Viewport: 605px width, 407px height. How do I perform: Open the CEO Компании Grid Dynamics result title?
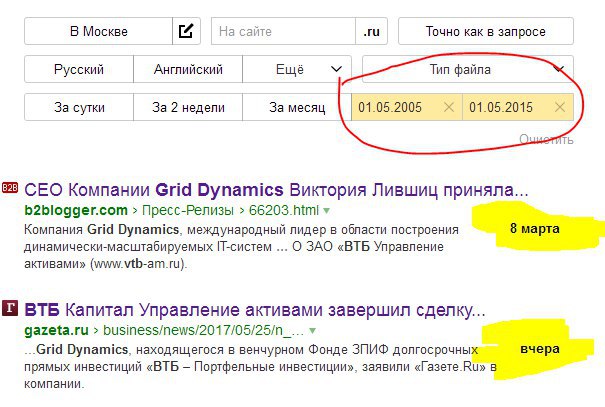click(x=276, y=190)
